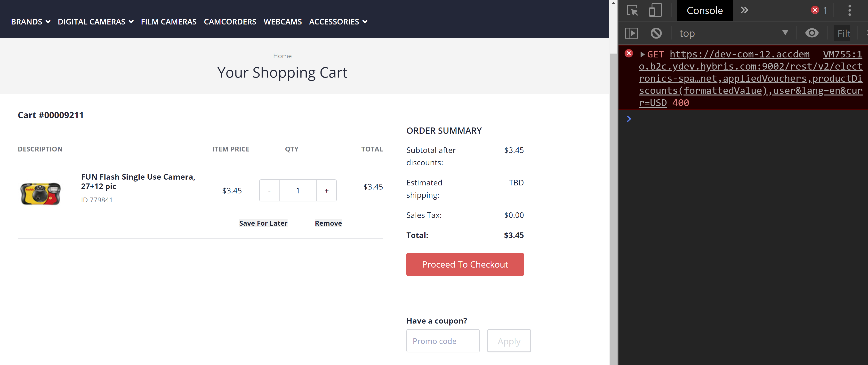This screenshot has height=365, width=868.
Task: Click Proceed To Checkout
Action: [465, 264]
